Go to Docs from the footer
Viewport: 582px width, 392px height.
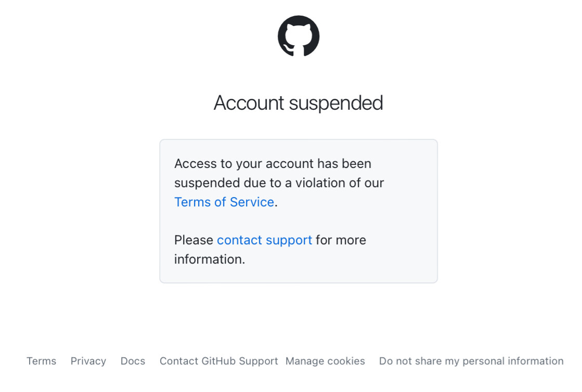pos(133,361)
